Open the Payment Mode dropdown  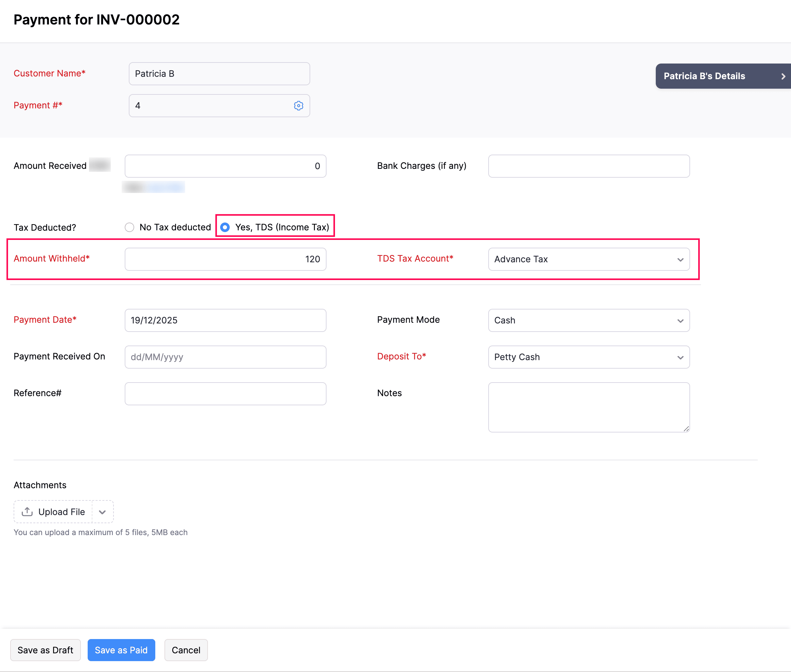pyautogui.click(x=589, y=320)
